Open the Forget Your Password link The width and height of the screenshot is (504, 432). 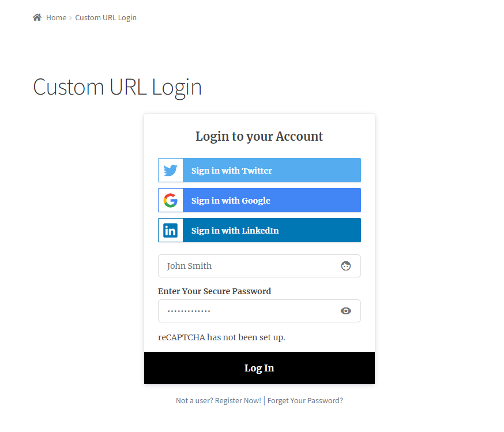click(305, 400)
